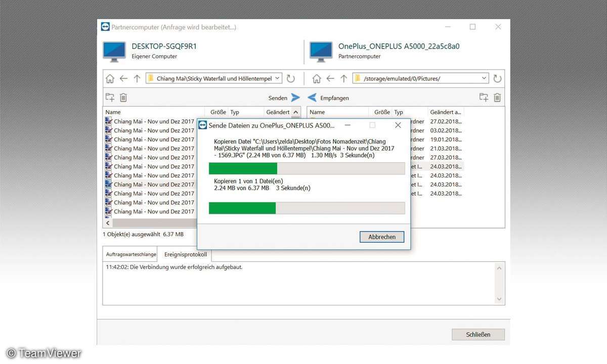
Task: Sort local files by Typ column
Action: 246,112
